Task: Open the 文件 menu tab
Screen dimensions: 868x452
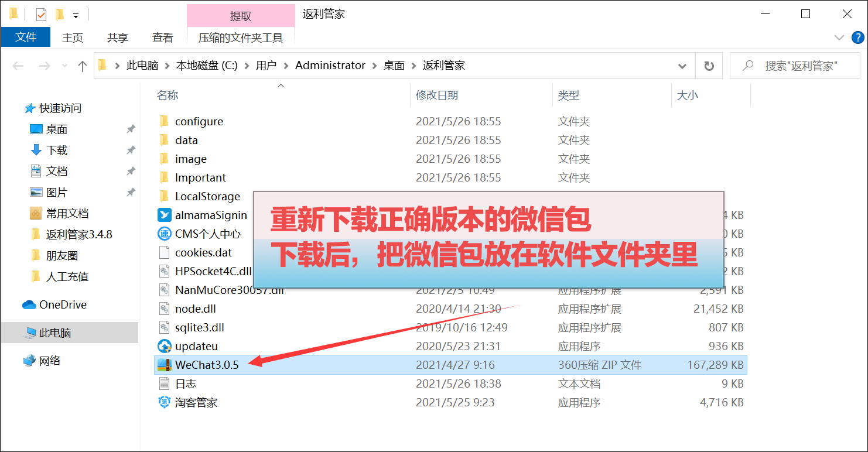Action: click(x=26, y=37)
